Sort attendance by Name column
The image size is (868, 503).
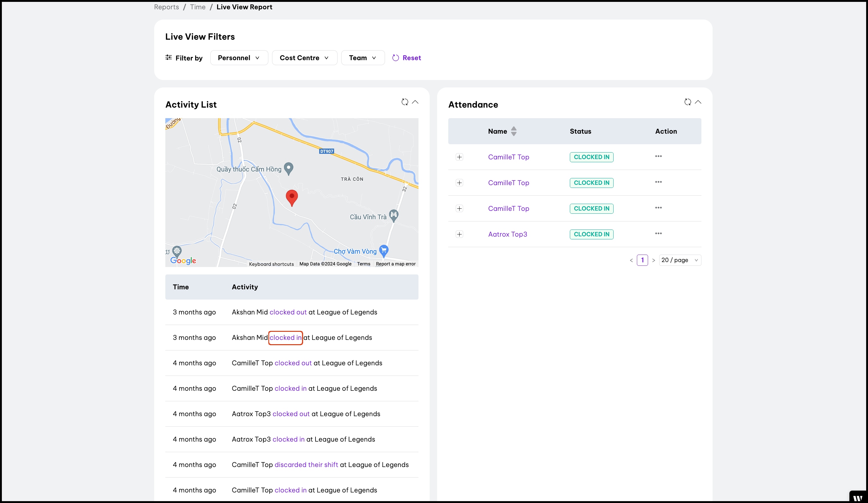point(513,131)
